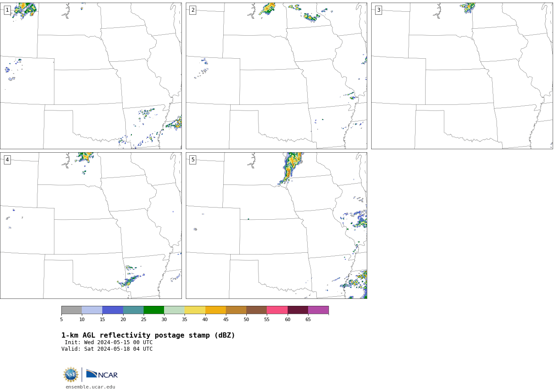This screenshot has width=557, height=392.
Task: Click the pale green 30-35 dBZ swatch
Action: (174, 310)
